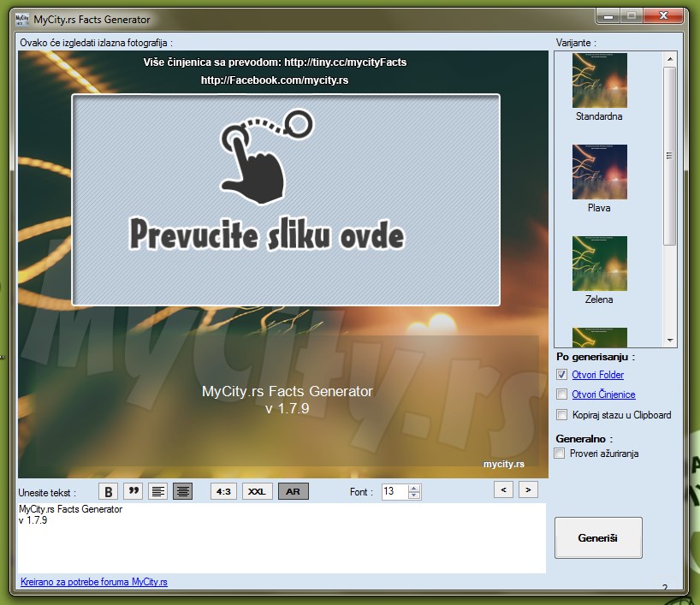Choose the XXL size button
Image resolution: width=700 pixels, height=605 pixels.
257,491
